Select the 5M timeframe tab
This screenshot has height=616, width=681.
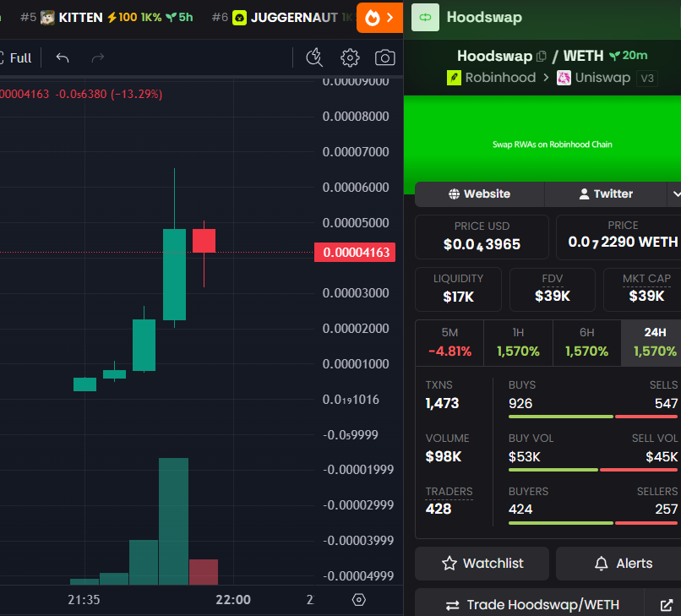(x=450, y=343)
